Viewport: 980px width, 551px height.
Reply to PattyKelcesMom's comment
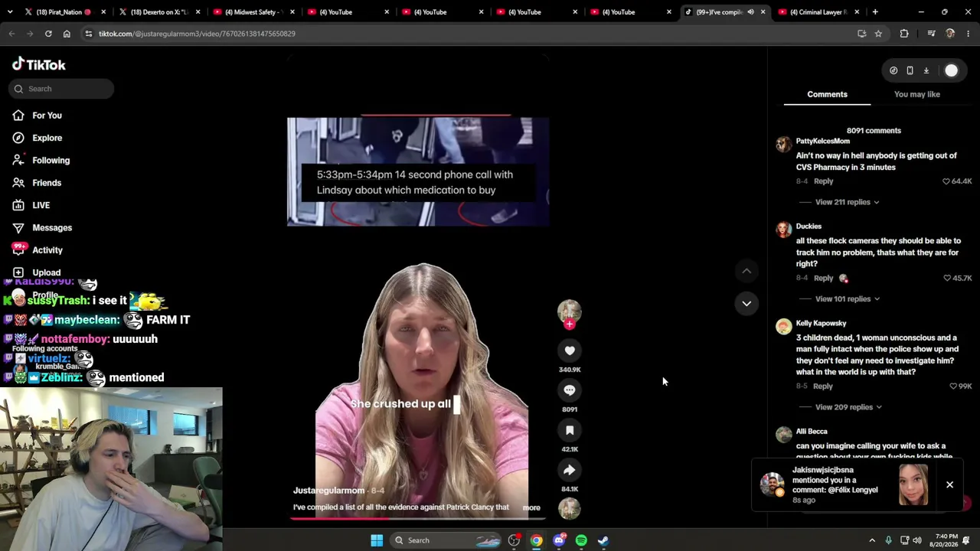(x=823, y=181)
